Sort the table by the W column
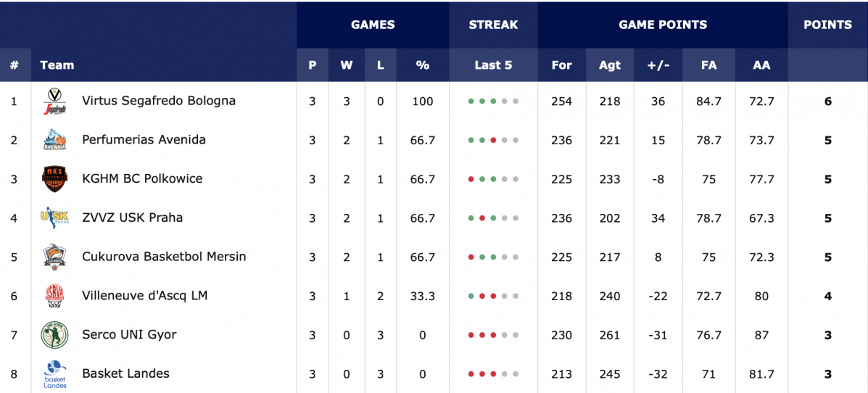Screen dimensions: 868x393 tap(347, 65)
